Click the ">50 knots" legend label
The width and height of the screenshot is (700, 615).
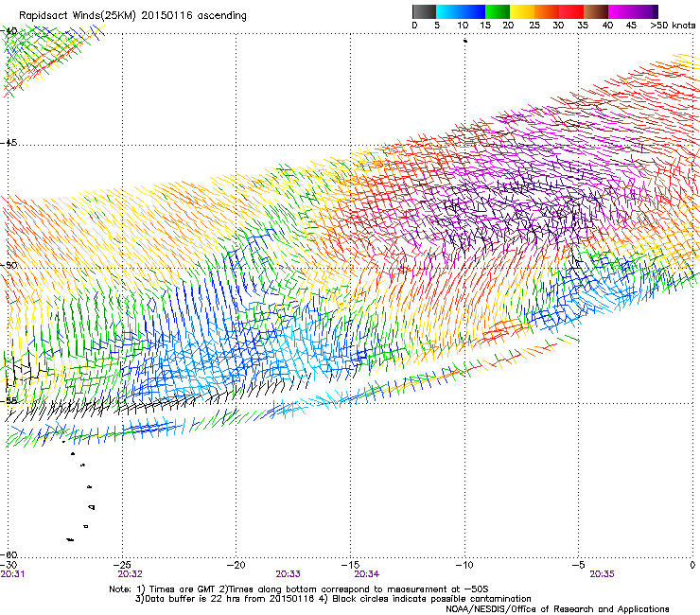(x=673, y=26)
